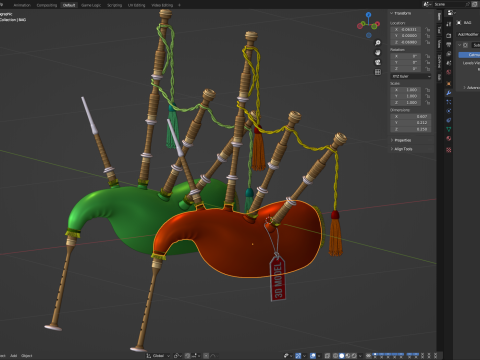Image resolution: width=480 pixels, height=360 pixels.
Task: Open the green Object Data tab icon
Action: (449, 129)
